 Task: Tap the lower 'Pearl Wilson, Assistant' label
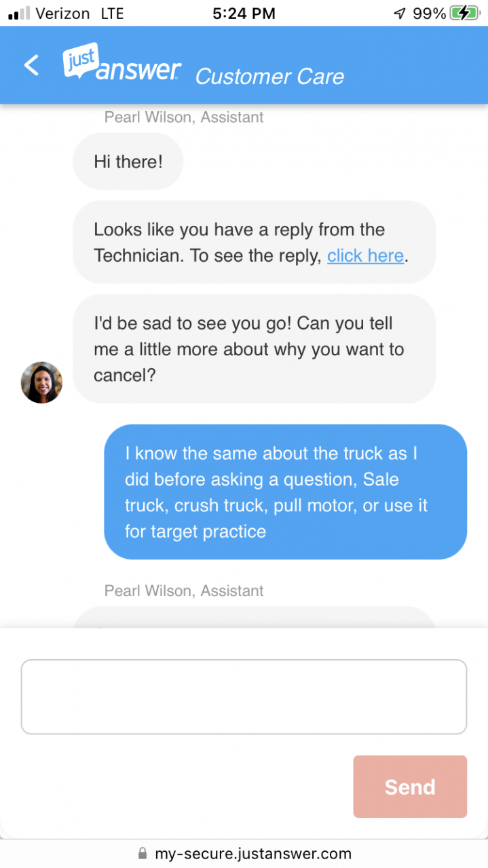(x=184, y=591)
